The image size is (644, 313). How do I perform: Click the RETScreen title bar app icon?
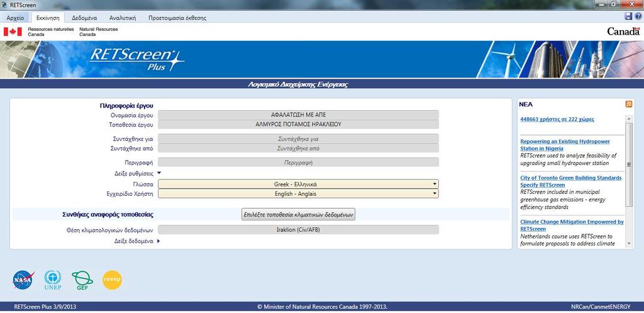tap(4, 5)
